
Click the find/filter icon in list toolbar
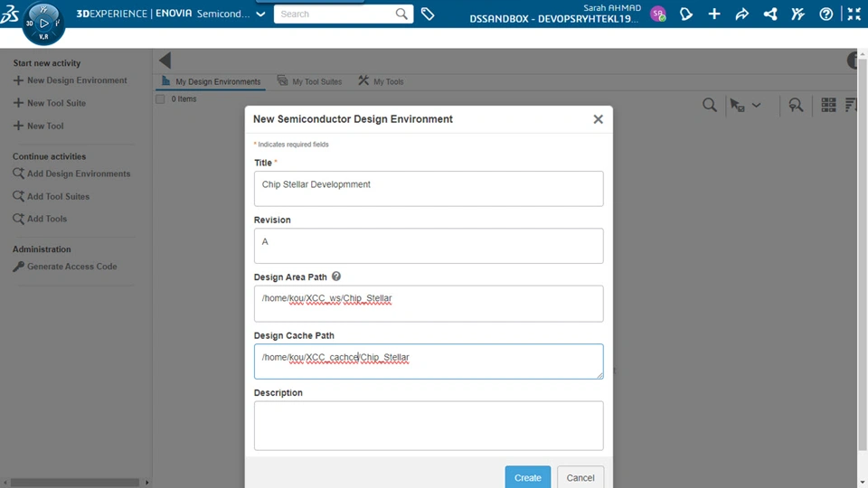(796, 105)
